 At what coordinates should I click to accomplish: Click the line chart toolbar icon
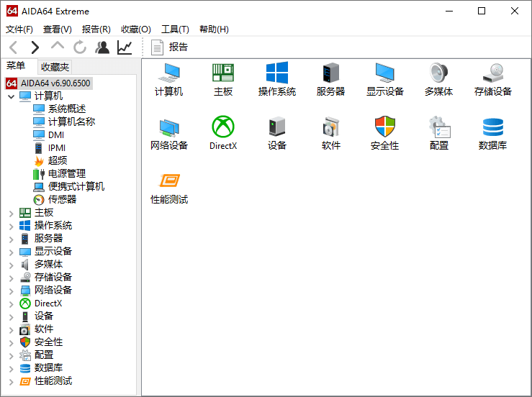[x=125, y=47]
